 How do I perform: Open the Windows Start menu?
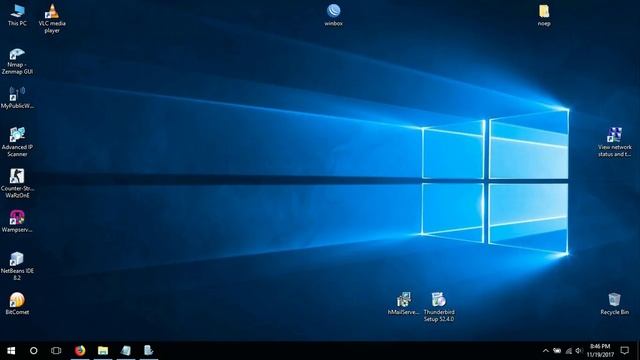[x=11, y=351]
